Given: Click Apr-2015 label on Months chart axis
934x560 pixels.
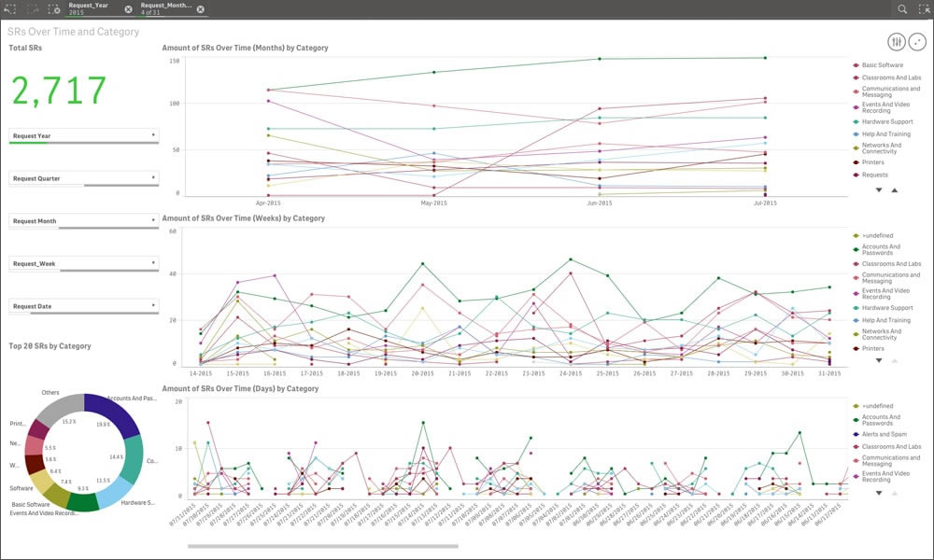Looking at the screenshot, I should click(x=268, y=203).
